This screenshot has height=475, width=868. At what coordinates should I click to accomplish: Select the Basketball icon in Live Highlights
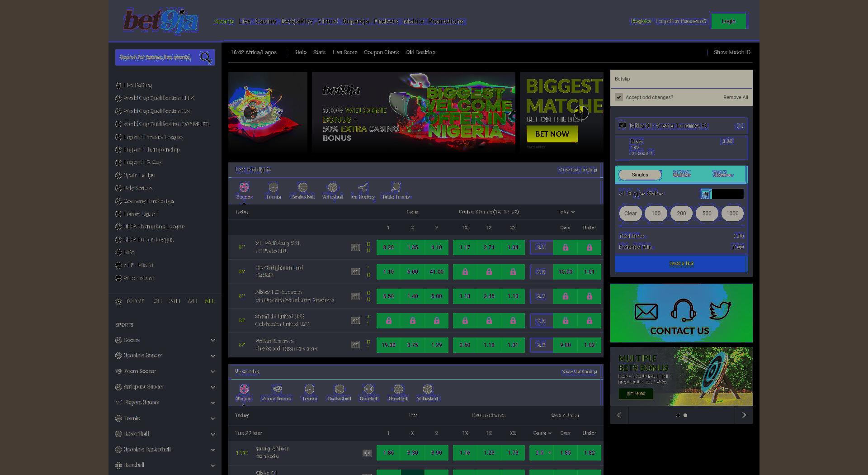(302, 187)
